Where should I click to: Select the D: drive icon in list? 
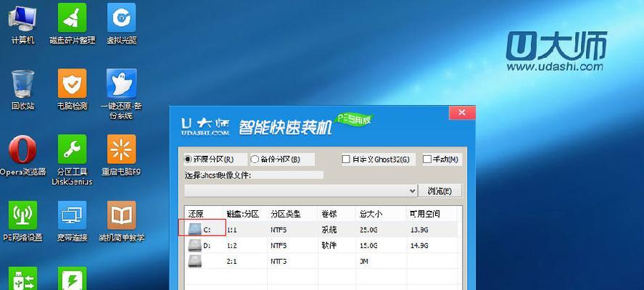(194, 245)
